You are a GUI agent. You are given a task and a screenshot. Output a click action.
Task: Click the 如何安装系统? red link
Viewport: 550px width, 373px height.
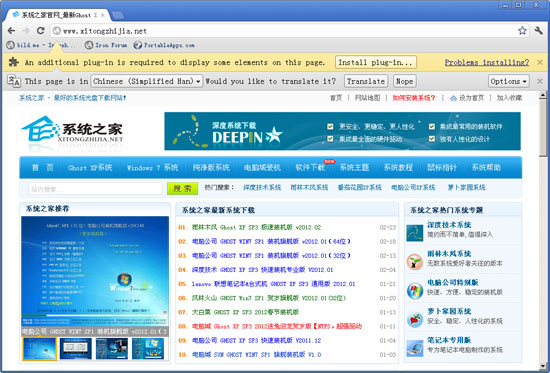pyautogui.click(x=414, y=98)
